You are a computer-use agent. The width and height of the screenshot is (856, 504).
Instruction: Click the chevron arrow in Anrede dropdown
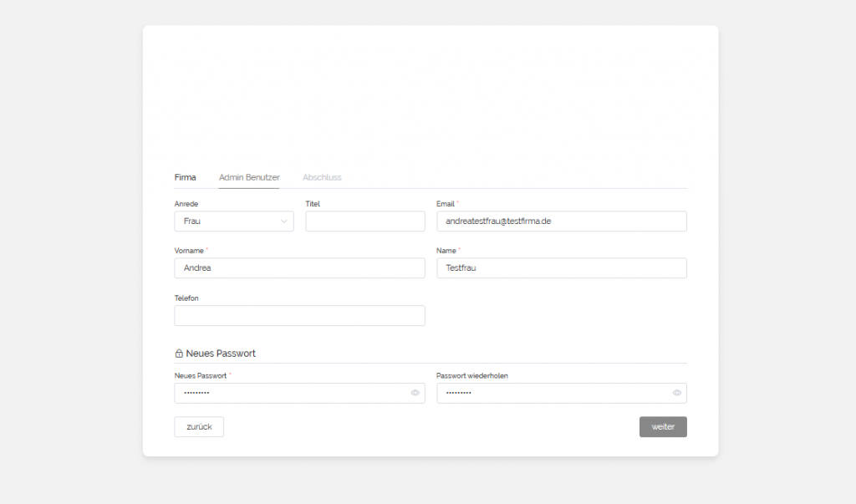pyautogui.click(x=283, y=221)
